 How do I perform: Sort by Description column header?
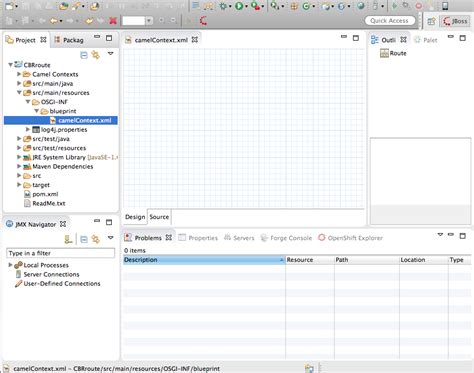[204, 260]
